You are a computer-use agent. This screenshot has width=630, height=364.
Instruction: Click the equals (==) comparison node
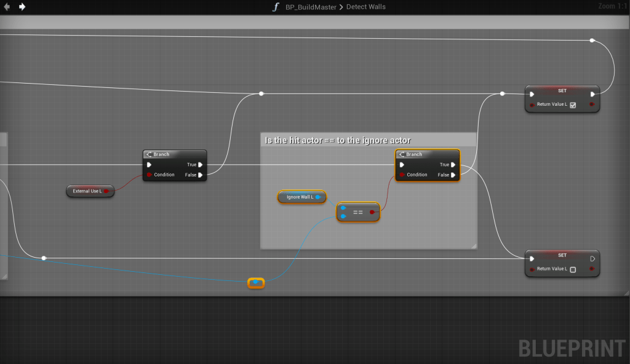[357, 212]
